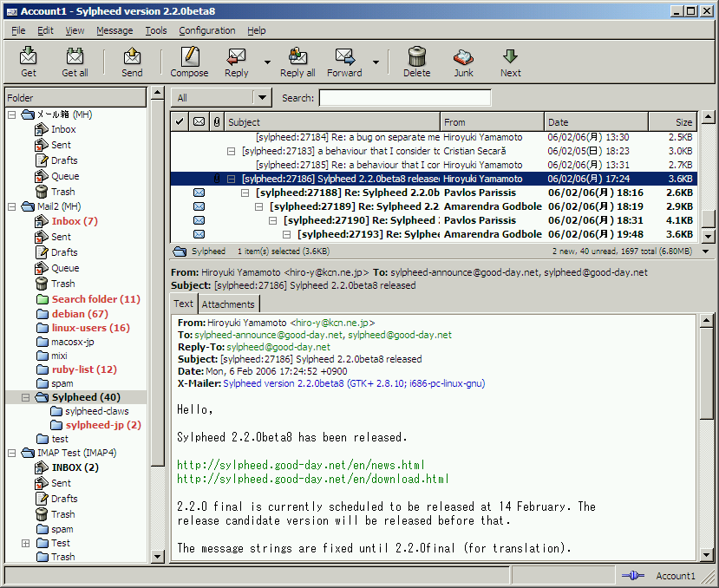Open the Help menu
This screenshot has height=588, width=719.
pyautogui.click(x=257, y=30)
